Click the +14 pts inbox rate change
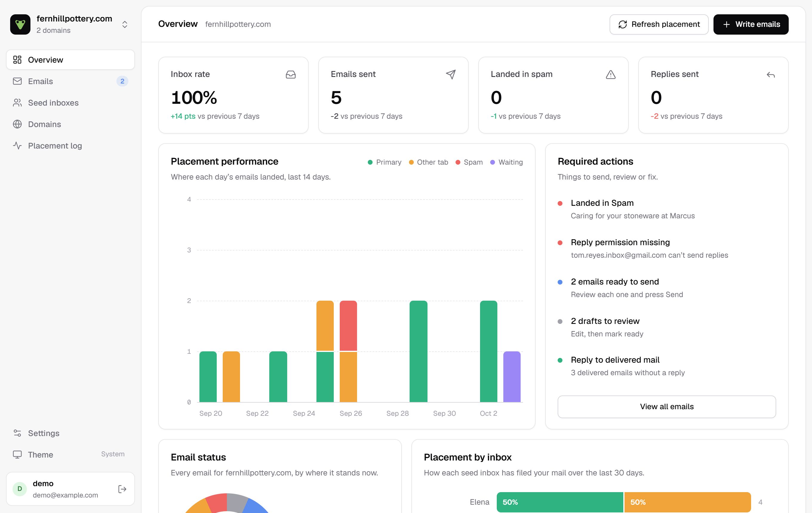Viewport: 812px width, 513px height. point(183,116)
